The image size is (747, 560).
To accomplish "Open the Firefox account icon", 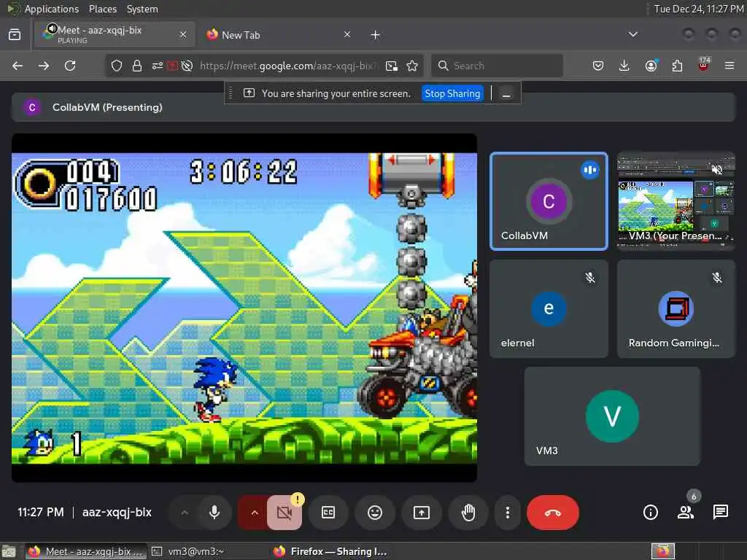I will pos(651,66).
